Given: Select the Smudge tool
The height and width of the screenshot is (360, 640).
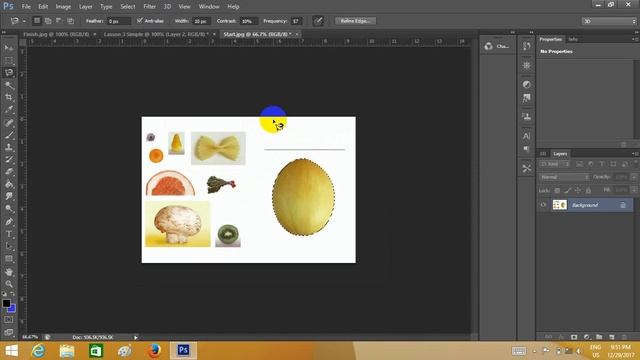Looking at the screenshot, I should point(9,196).
